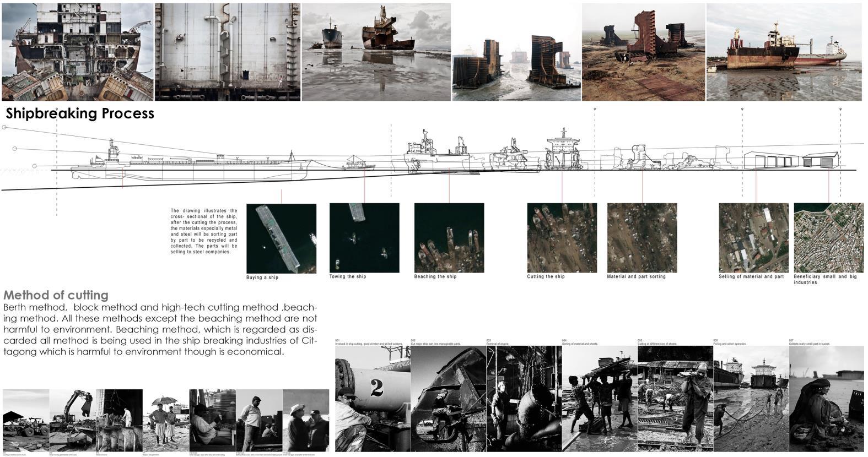Click the "Sorting of material and sheets" caption

[580, 344]
